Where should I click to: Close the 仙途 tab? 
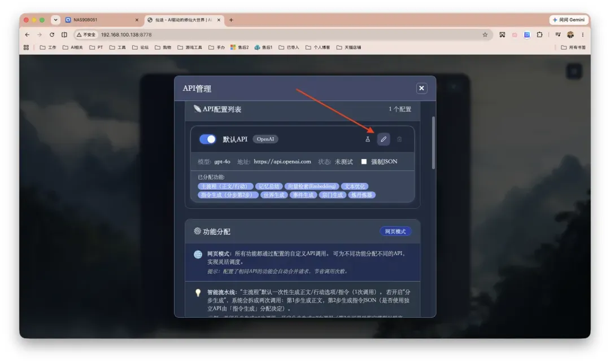219,20
